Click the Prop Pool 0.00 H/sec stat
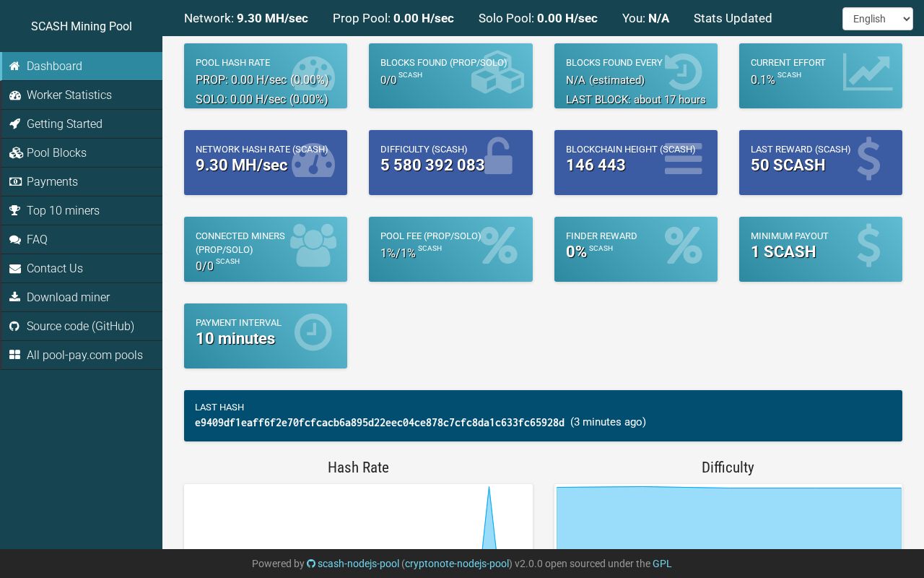 tap(393, 18)
